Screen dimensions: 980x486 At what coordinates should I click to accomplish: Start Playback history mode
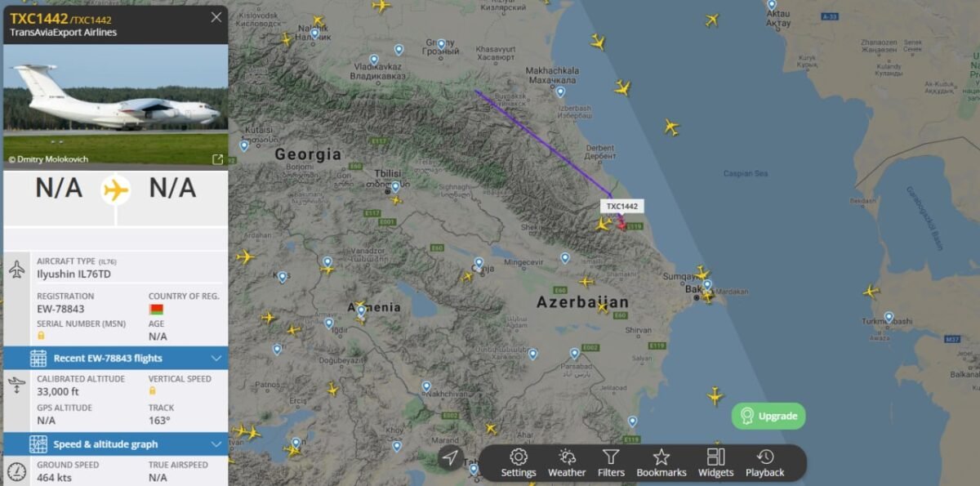coord(764,462)
